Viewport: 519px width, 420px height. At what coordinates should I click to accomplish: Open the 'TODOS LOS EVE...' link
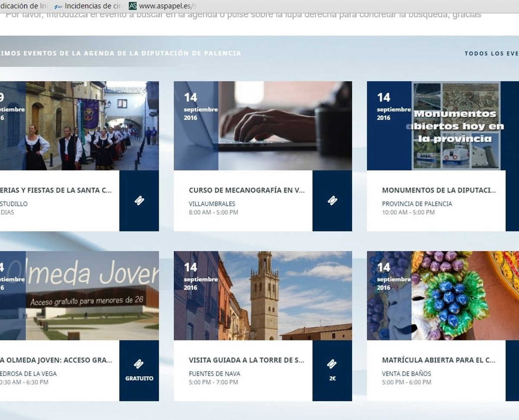pos(491,54)
